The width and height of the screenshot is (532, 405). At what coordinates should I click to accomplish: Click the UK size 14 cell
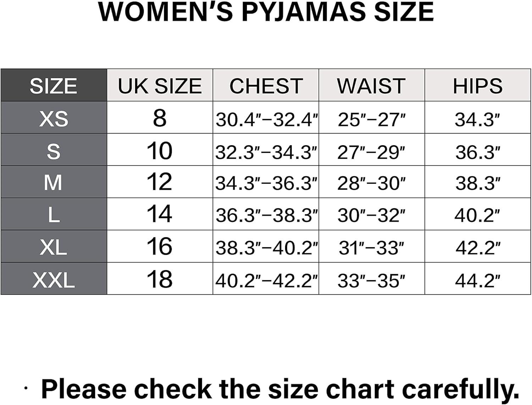tap(160, 214)
